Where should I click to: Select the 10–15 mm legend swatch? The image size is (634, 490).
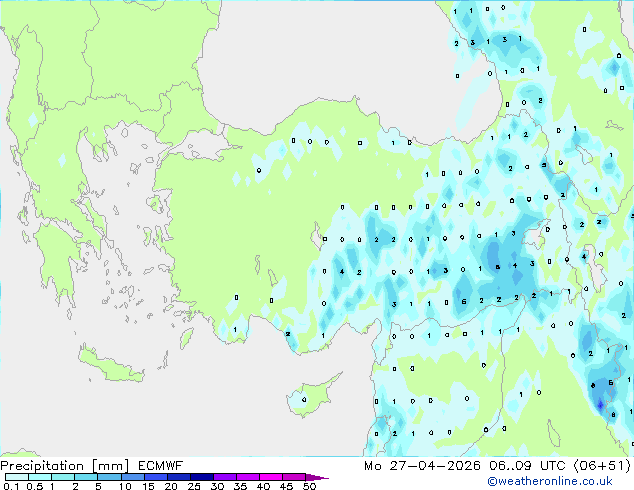pyautogui.click(x=132, y=477)
